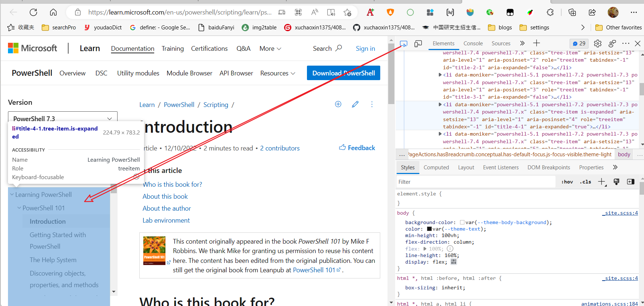The width and height of the screenshot is (644, 306).
Task: Open the DOM Breakpoints tab
Action: tap(549, 168)
